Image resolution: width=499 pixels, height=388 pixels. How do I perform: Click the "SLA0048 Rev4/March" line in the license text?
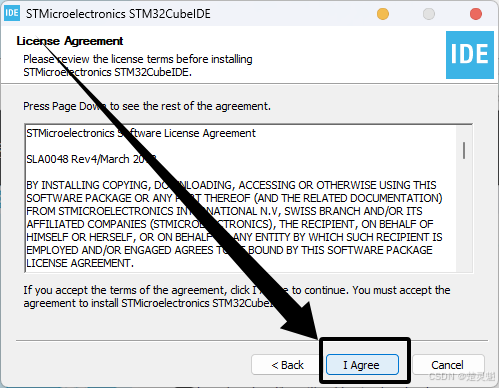coord(91,159)
